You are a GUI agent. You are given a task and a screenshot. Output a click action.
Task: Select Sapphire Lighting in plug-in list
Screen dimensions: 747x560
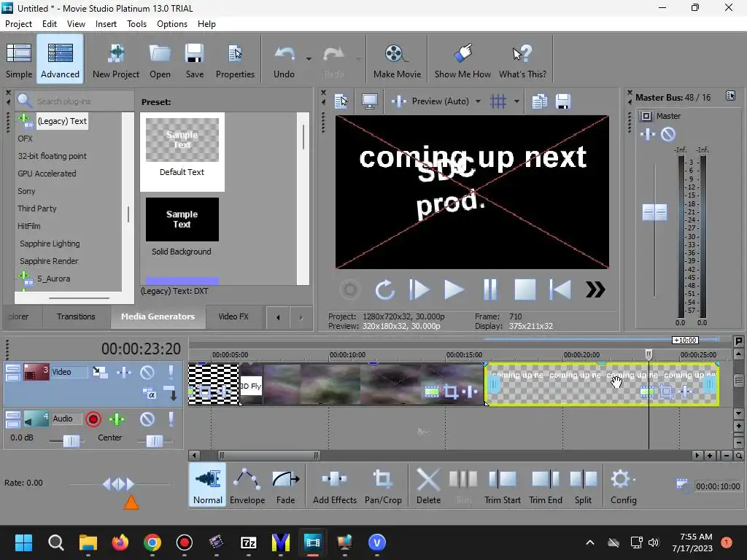(x=50, y=244)
